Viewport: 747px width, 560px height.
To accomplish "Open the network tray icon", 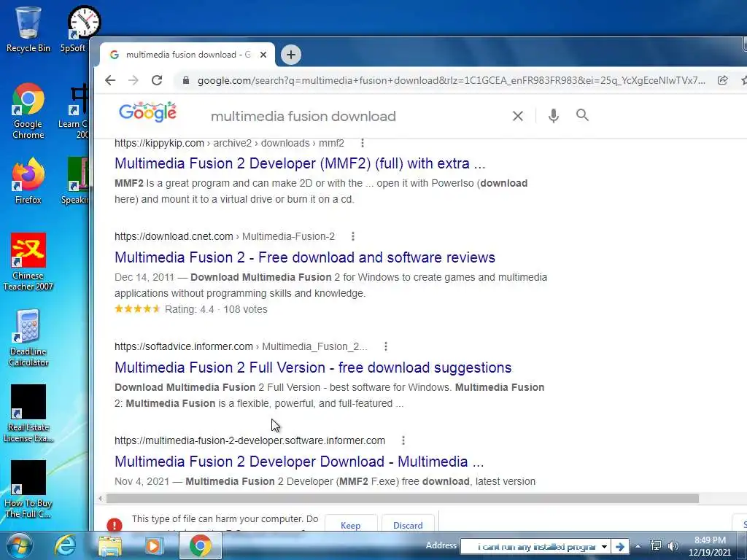I will point(656,545).
